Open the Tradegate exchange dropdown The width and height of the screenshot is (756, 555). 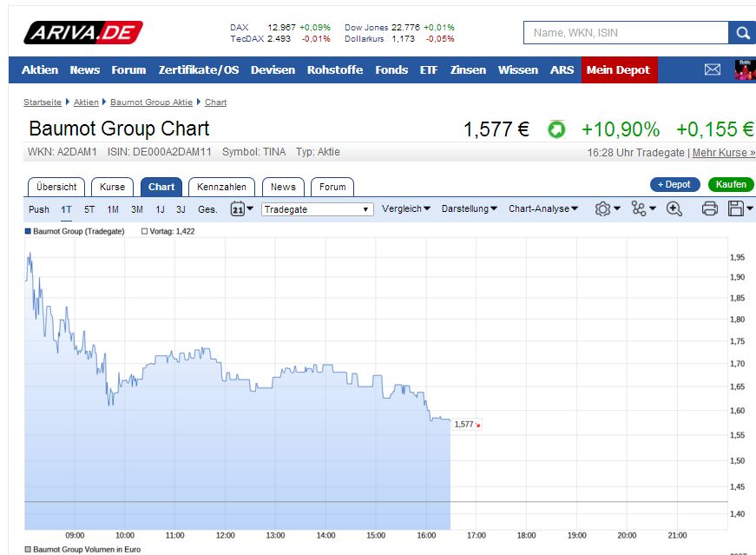(318, 209)
